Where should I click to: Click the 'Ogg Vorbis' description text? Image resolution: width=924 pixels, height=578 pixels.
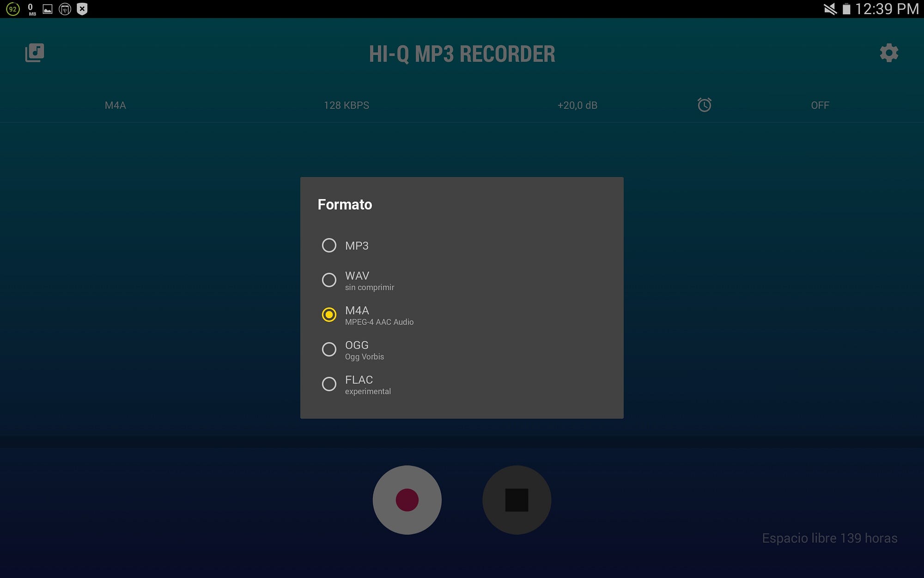pyautogui.click(x=365, y=357)
